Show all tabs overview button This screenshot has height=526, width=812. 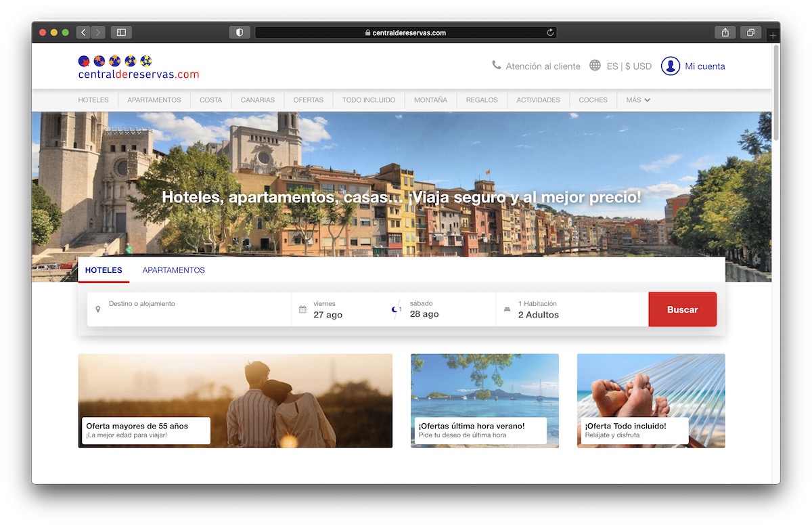pyautogui.click(x=751, y=32)
